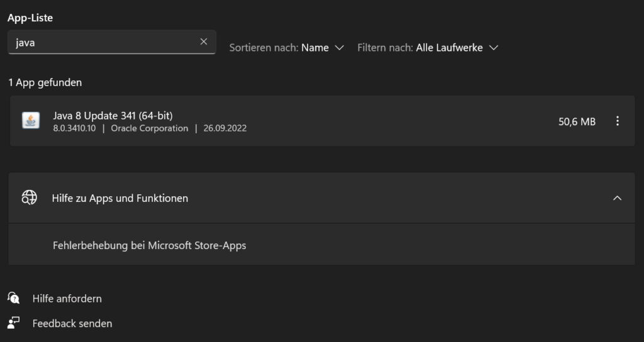Select the Java 8 Update 341 (64-bit) title
The image size is (644, 342).
pos(113,115)
